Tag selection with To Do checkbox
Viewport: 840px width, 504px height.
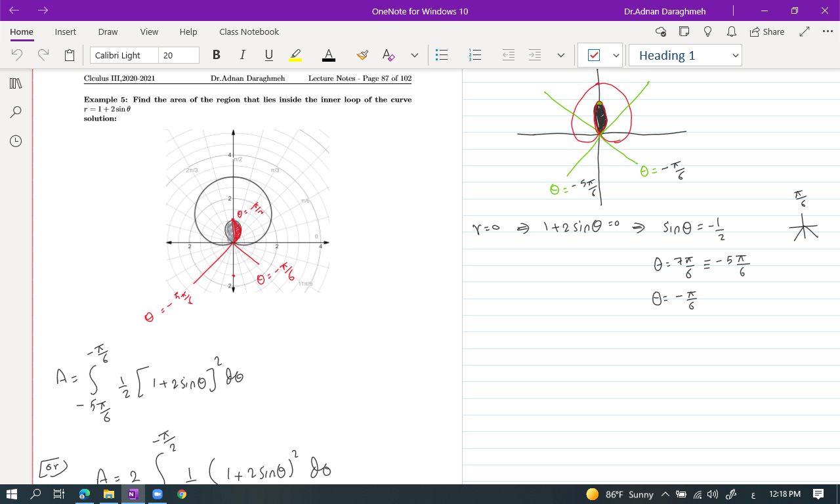pos(594,55)
